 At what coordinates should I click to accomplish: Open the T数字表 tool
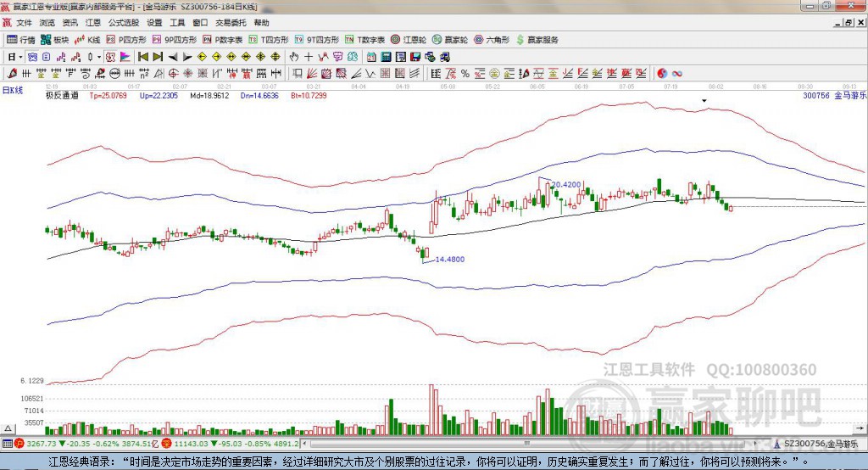[x=364, y=40]
